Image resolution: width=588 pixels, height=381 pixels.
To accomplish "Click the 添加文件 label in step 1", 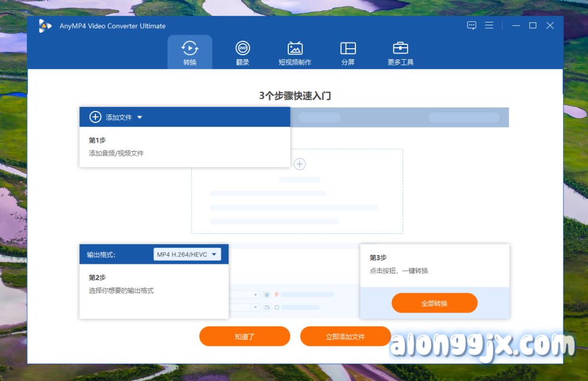I will point(118,117).
